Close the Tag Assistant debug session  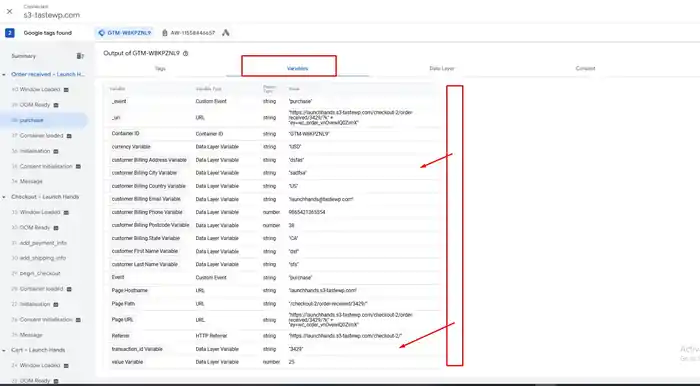9,12
